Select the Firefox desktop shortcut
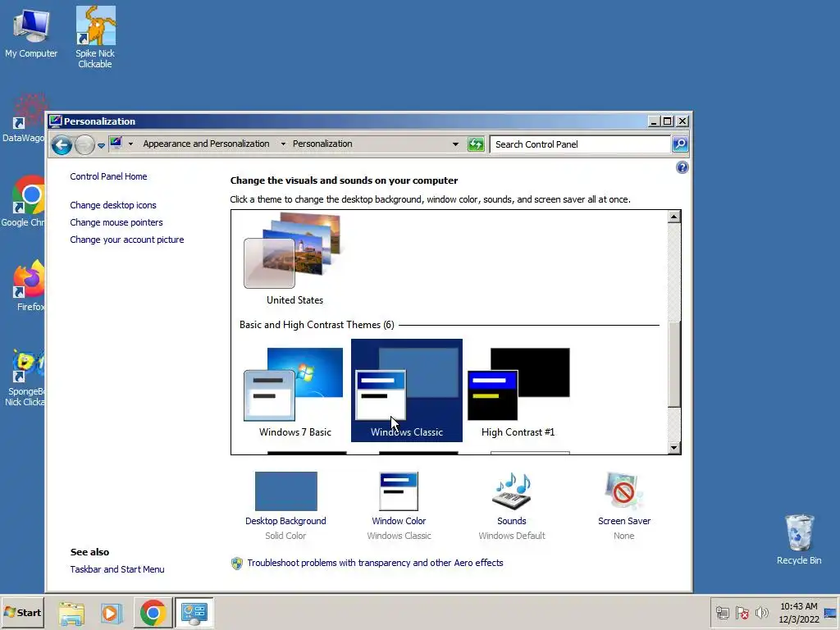This screenshot has height=630, width=840. pos(28,285)
